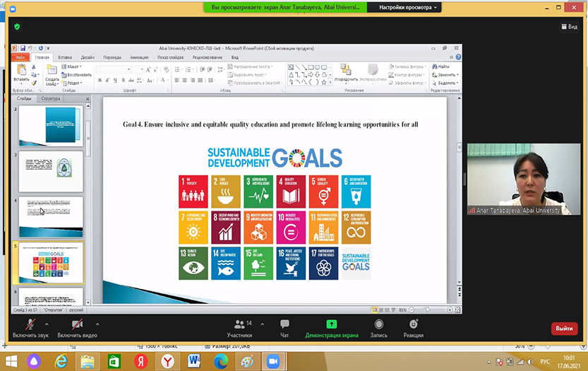Select slide 4 thumbnail
This screenshot has width=588, height=371.
(x=51, y=217)
